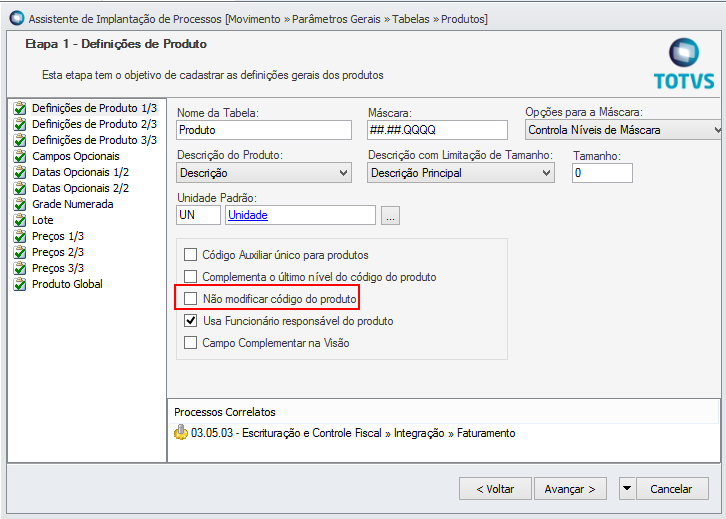
Task: Click the Cancelar button
Action: click(x=672, y=488)
